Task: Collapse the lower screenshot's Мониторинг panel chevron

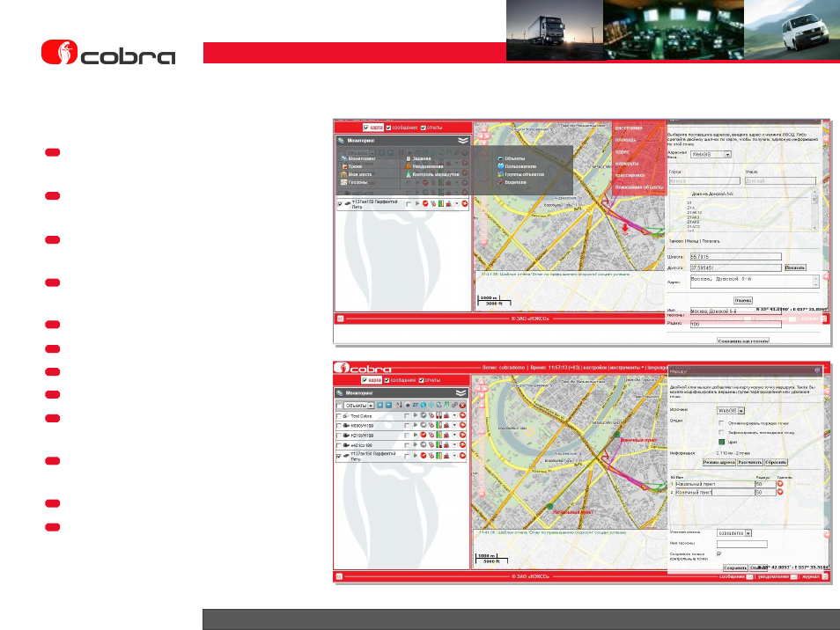Action: (461, 393)
